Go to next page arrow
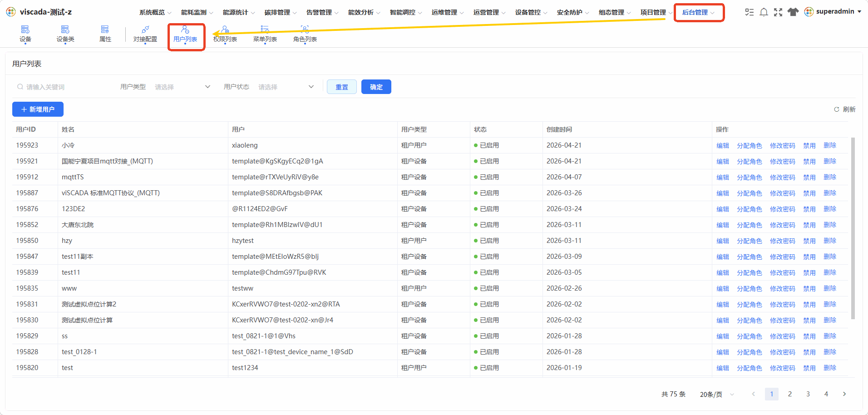The height and width of the screenshot is (415, 868). [844, 394]
